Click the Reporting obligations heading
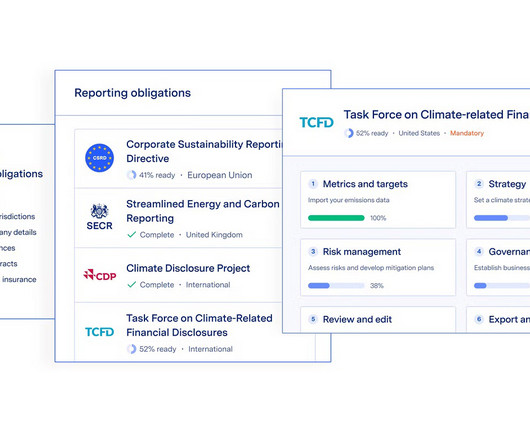The width and height of the screenshot is (530, 442). [132, 93]
